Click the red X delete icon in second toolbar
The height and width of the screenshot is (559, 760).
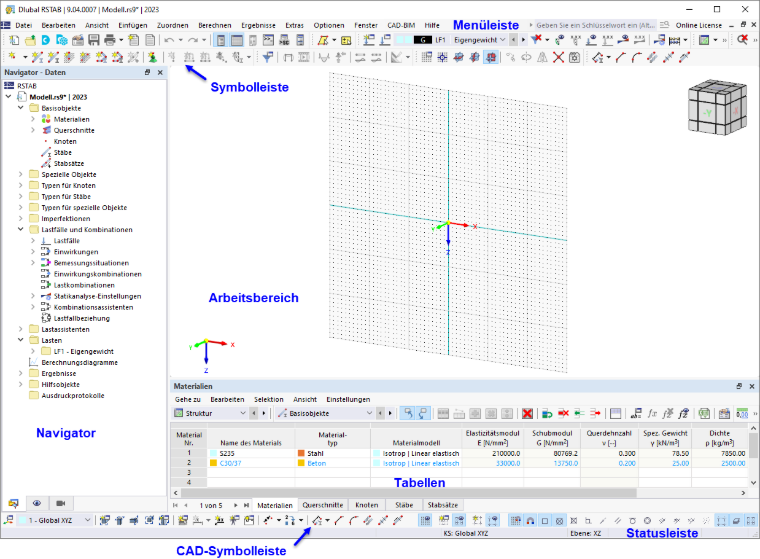pos(558,58)
